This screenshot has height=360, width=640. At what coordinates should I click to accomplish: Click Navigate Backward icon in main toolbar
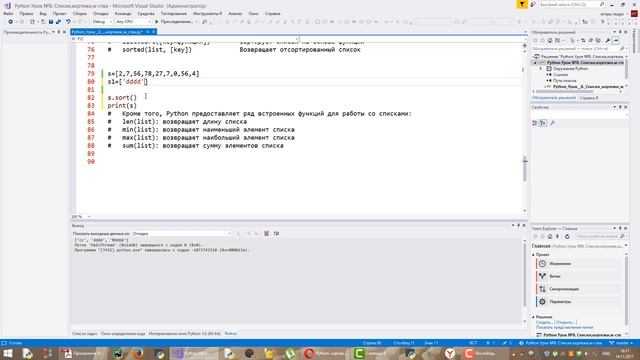[x=10, y=22]
